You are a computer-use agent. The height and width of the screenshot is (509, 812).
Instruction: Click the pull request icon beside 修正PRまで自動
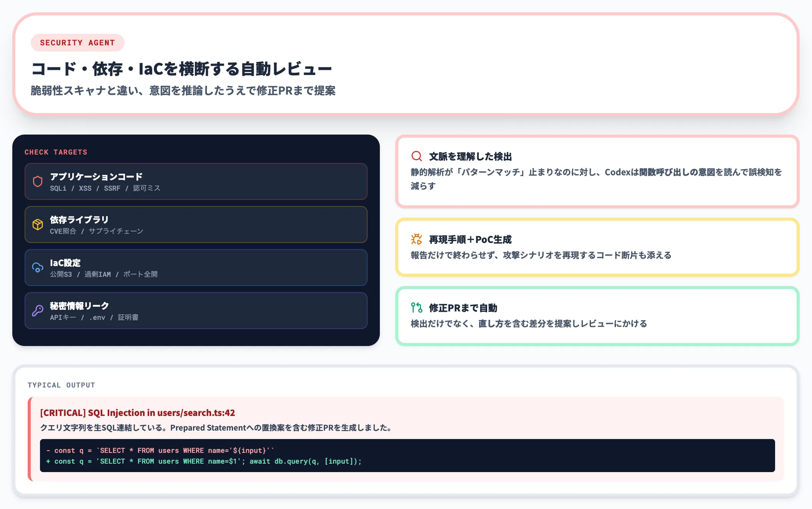416,308
